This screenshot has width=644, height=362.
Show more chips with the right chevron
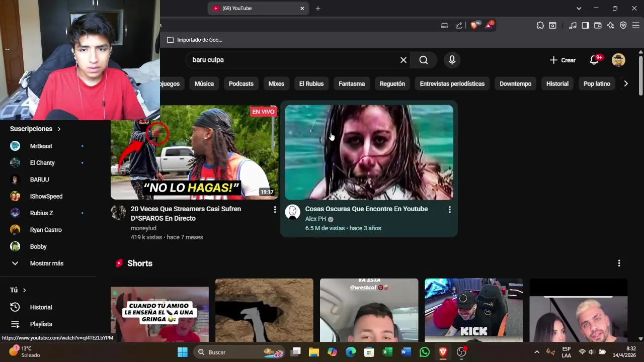point(626,84)
